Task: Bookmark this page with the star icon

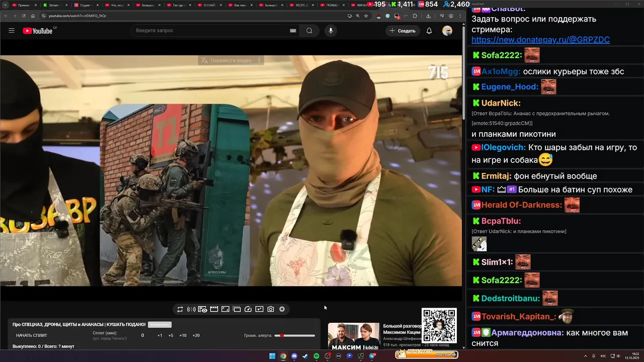Action: pos(366,16)
